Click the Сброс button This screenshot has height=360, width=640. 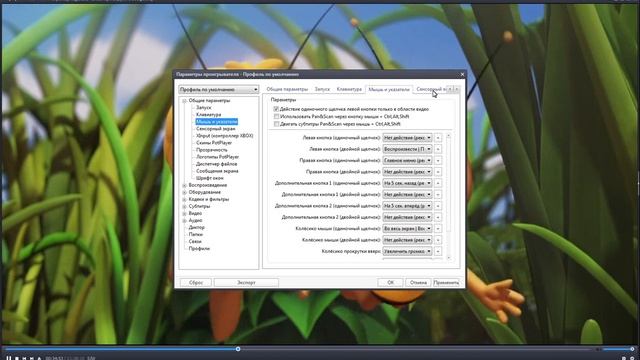(x=196, y=282)
